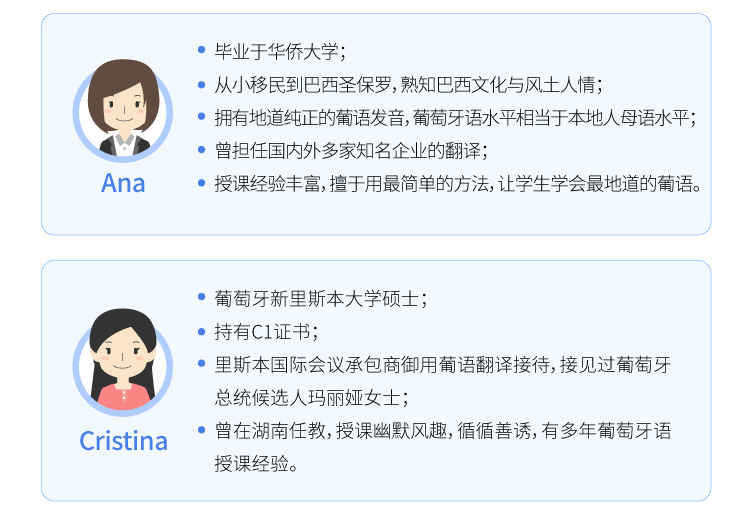Click the text 持有C1证书

click(266, 332)
